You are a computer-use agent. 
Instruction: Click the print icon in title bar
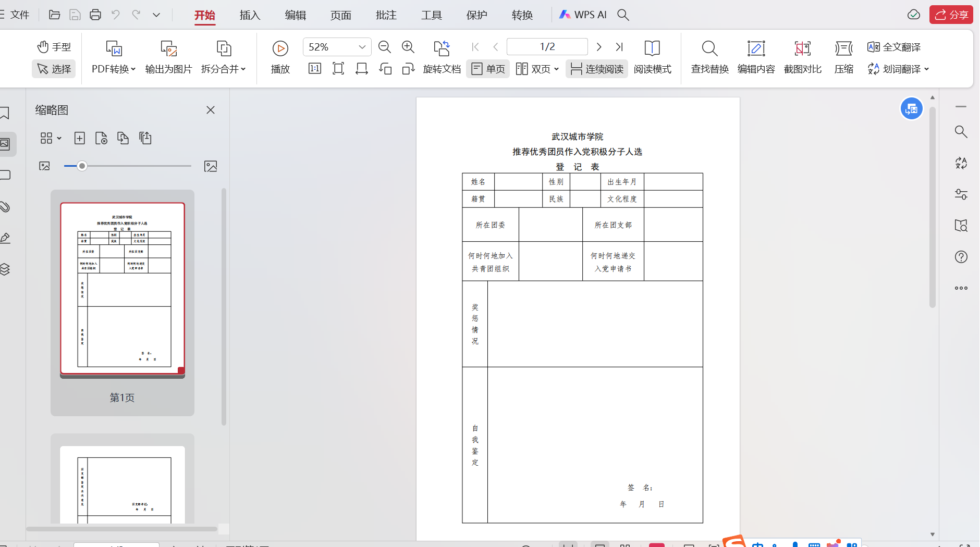click(95, 15)
